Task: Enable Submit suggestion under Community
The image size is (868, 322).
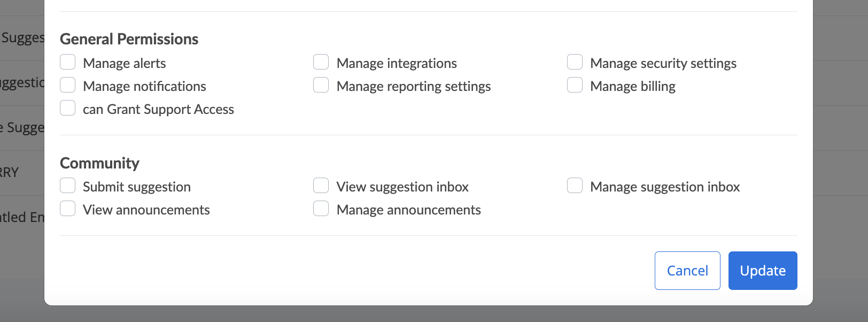Action: tap(67, 185)
